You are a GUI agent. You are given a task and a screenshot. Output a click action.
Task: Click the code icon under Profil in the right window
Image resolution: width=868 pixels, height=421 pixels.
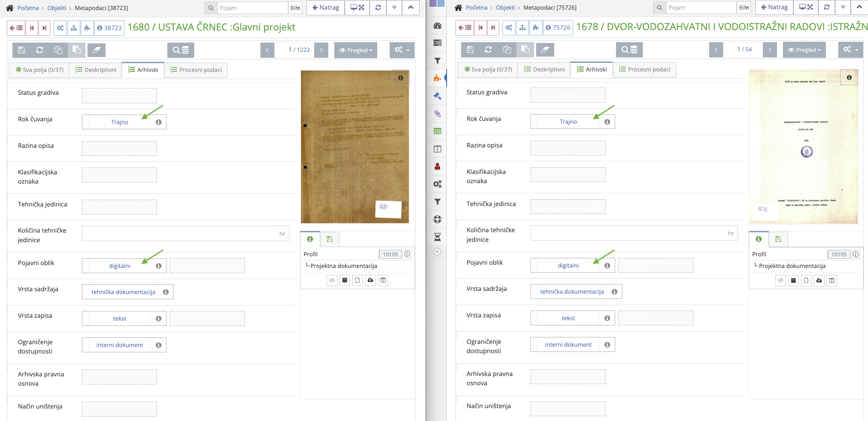pos(781,280)
